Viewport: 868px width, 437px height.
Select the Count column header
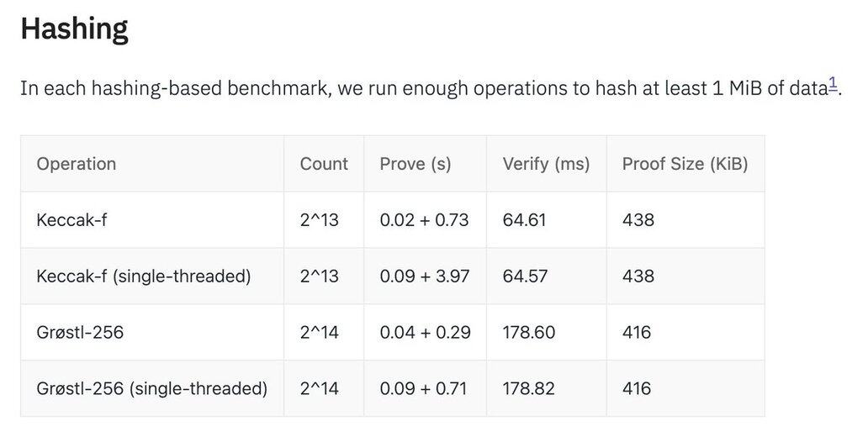324,164
